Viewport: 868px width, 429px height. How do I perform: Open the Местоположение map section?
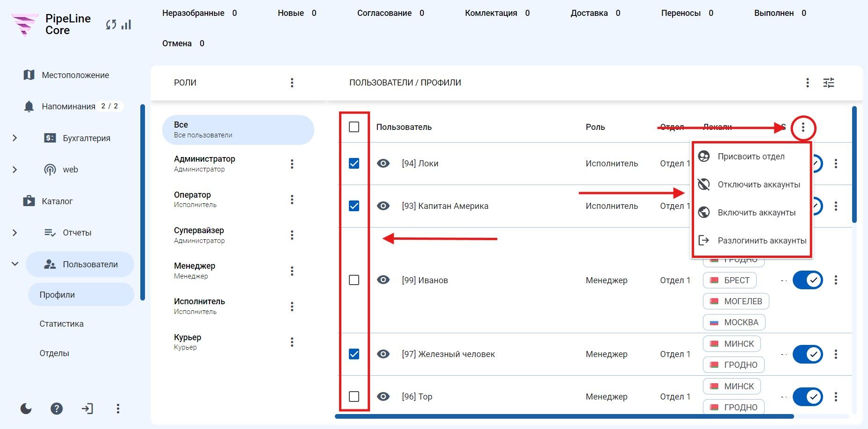pos(66,75)
